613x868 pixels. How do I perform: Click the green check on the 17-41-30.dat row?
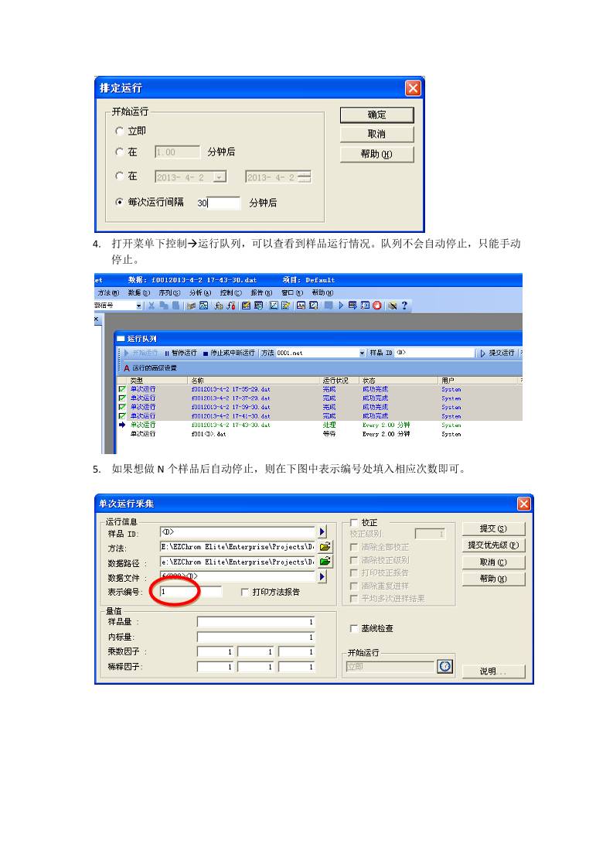point(121,415)
